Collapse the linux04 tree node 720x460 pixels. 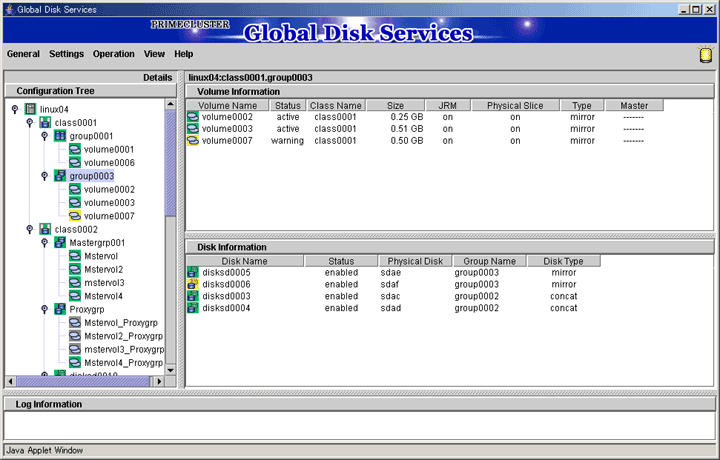[x=15, y=109]
